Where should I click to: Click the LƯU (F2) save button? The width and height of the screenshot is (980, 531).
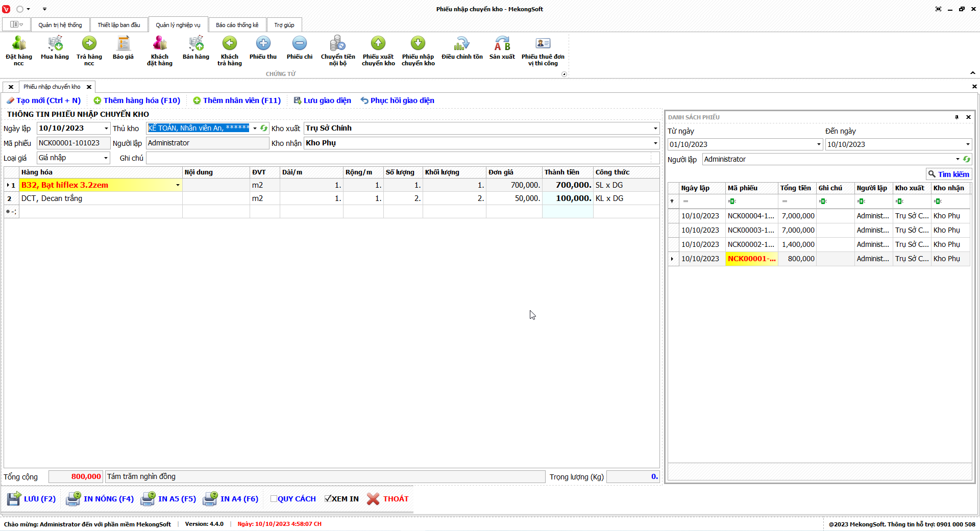click(32, 499)
